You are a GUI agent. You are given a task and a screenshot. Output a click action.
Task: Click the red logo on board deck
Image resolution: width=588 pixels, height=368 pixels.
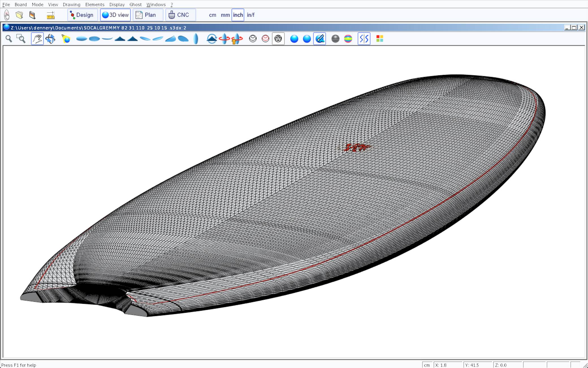(356, 147)
